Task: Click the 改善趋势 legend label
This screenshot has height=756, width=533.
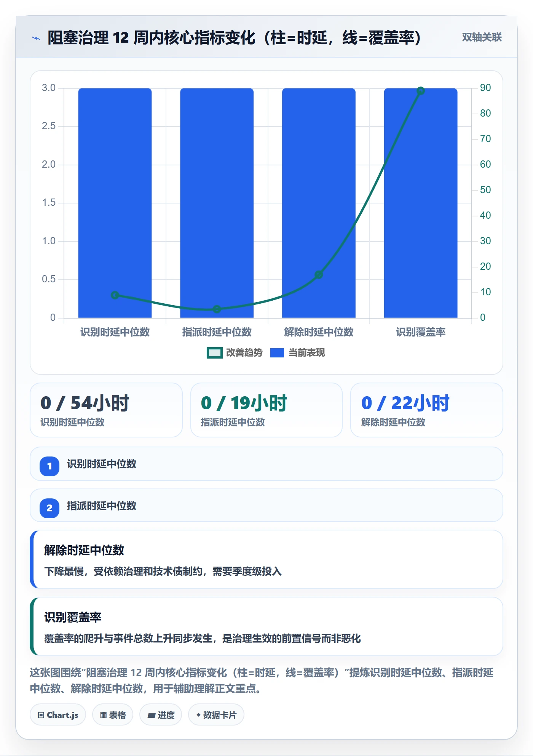Action: coord(244,353)
